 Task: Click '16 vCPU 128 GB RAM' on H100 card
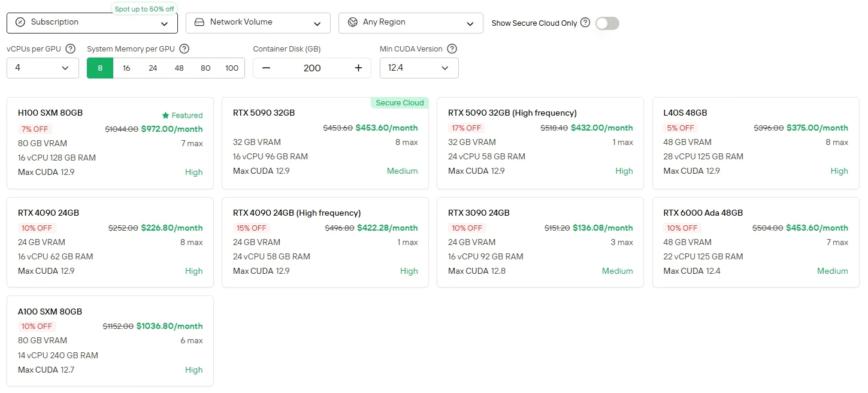coord(57,158)
